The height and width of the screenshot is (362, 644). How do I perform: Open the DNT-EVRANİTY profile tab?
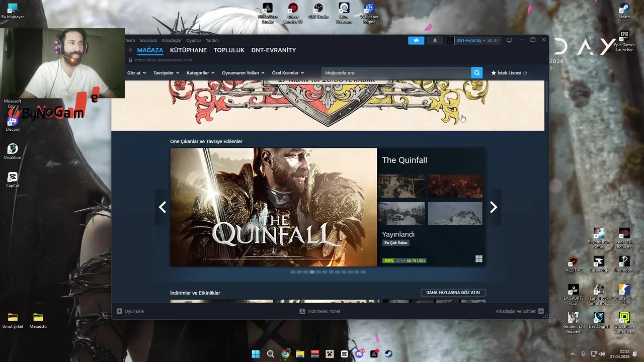[x=274, y=50]
